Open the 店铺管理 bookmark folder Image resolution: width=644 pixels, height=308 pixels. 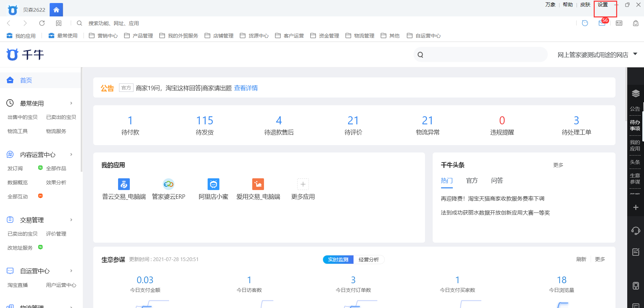click(x=219, y=36)
